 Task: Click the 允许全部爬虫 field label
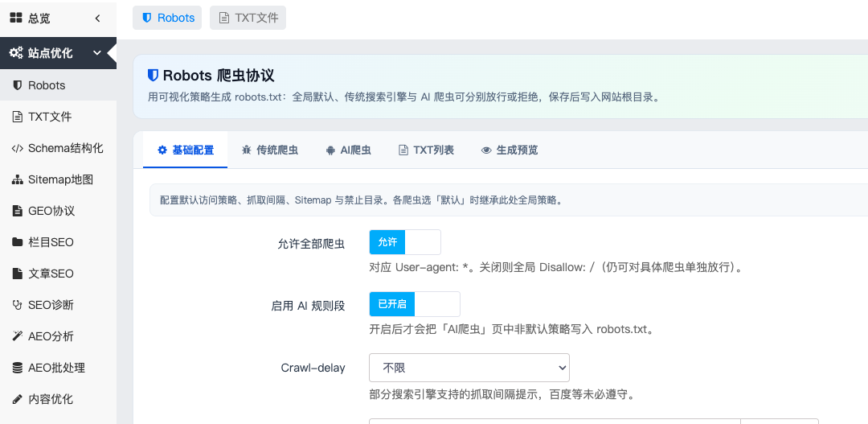311,243
